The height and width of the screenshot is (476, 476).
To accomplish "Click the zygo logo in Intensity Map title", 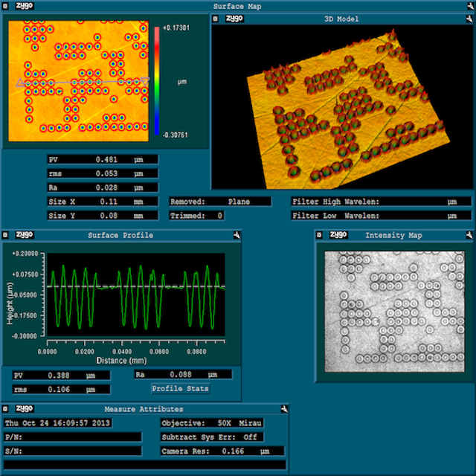I will 338,235.
